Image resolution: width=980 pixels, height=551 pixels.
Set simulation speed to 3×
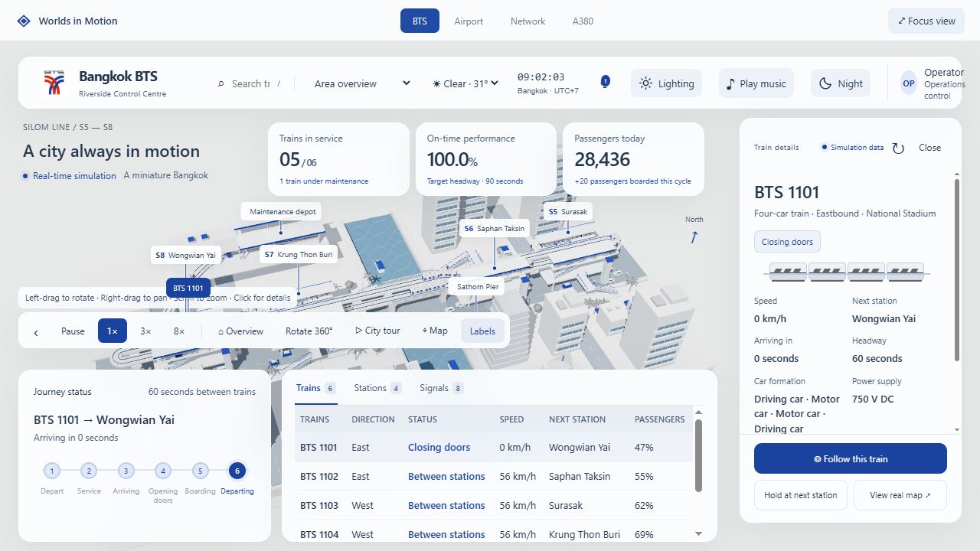[145, 331]
